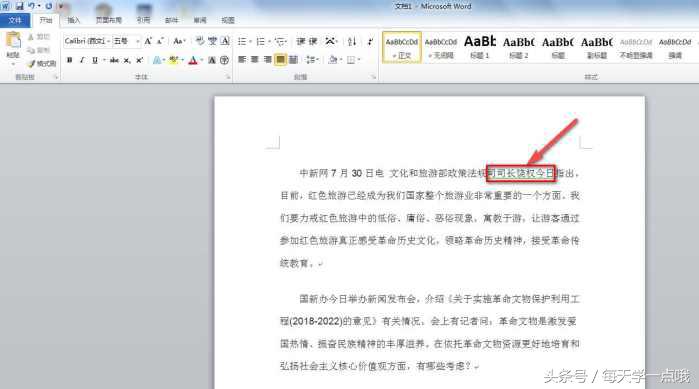Switch to the 引用 (References) tab
The width and height of the screenshot is (699, 389).
pos(143,20)
